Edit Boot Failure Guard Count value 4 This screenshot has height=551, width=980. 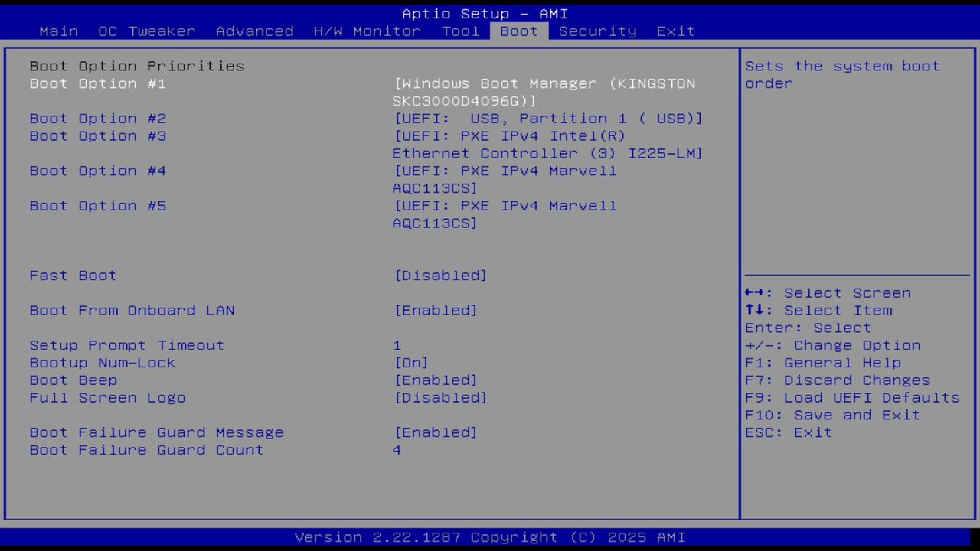tap(397, 451)
